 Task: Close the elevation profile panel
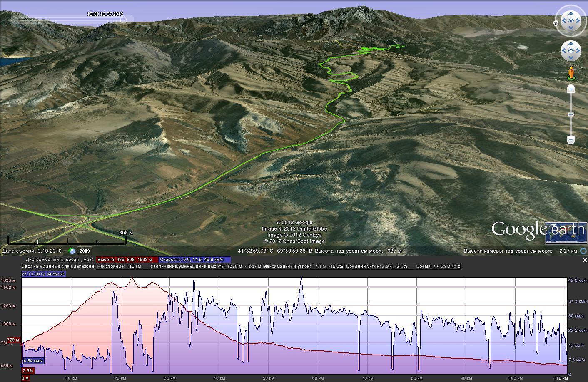coord(585,260)
